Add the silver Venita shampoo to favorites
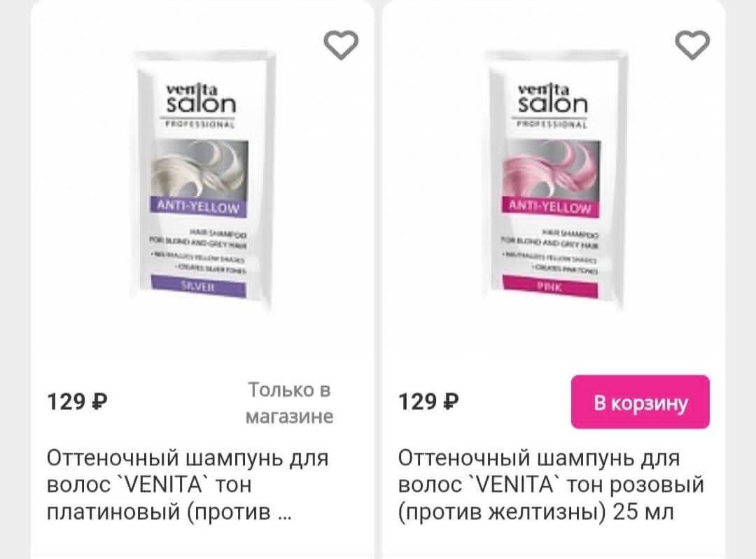This screenshot has height=559, width=756. [x=341, y=45]
